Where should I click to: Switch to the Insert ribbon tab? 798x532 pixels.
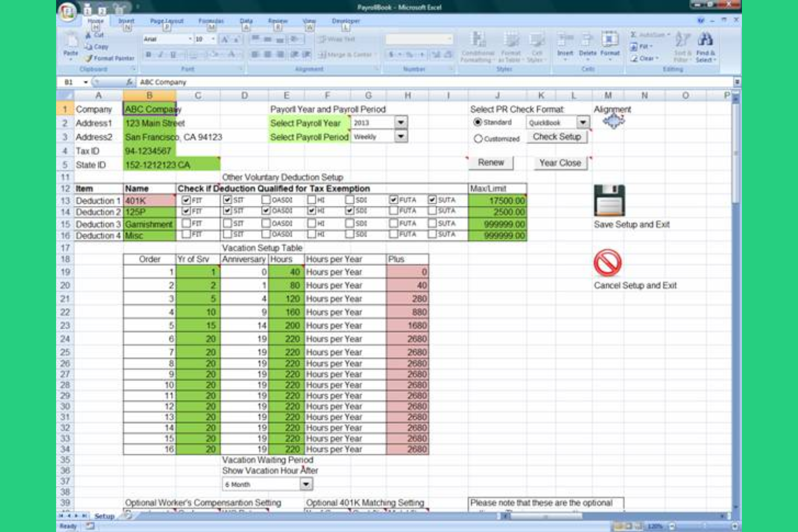coord(126,21)
